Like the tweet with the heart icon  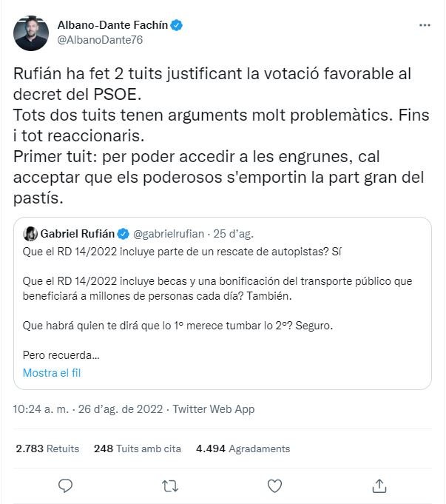(x=274, y=485)
